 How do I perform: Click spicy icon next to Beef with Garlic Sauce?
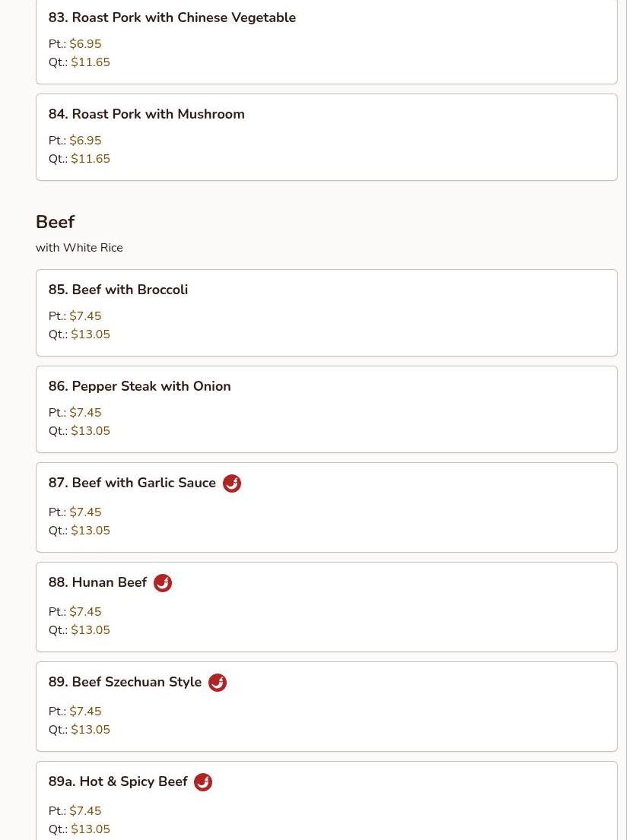click(x=232, y=483)
